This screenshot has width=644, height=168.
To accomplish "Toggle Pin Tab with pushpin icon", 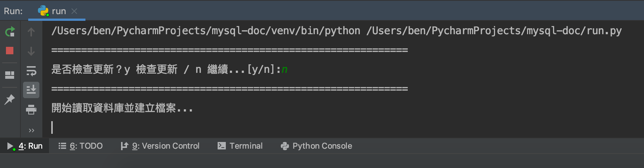I will tap(9, 100).
